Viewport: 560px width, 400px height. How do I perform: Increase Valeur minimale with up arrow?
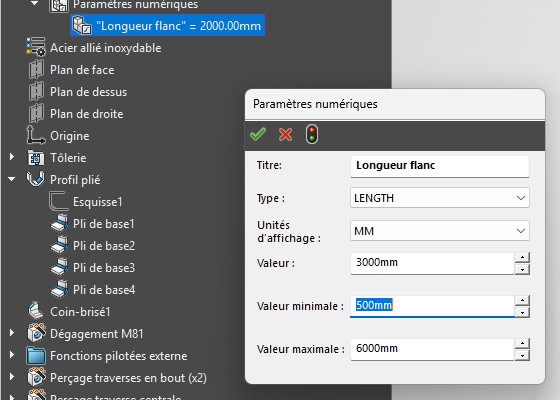(522, 300)
